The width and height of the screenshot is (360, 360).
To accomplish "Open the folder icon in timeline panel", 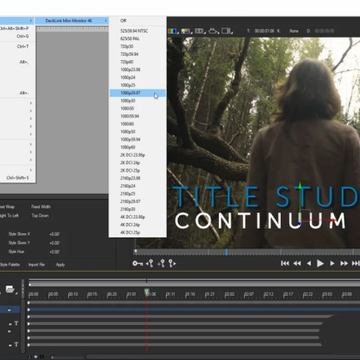I will (x=10, y=289).
